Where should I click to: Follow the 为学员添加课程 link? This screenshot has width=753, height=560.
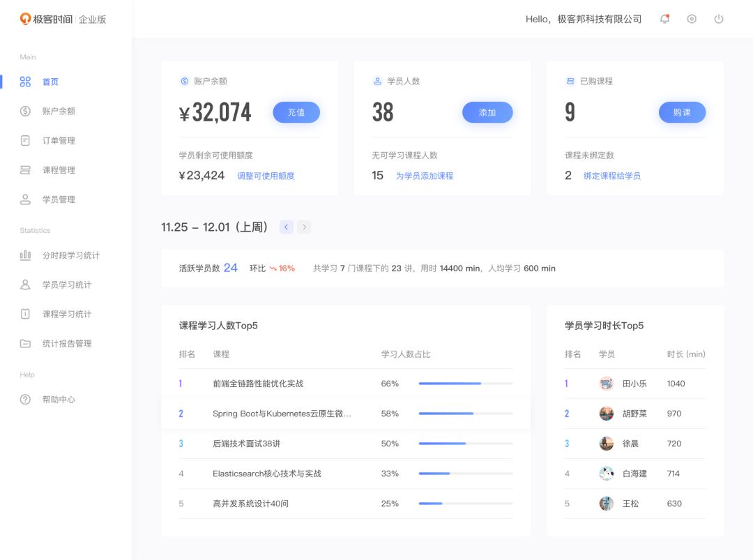pos(425,176)
